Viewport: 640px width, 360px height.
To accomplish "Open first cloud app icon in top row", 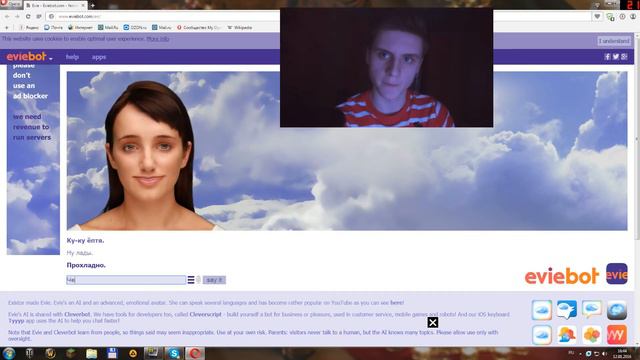I will 542,310.
